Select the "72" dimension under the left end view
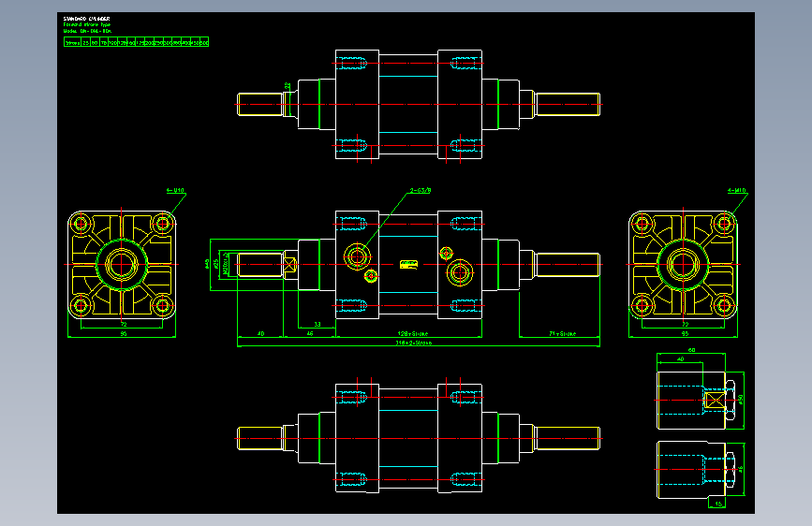 (124, 325)
